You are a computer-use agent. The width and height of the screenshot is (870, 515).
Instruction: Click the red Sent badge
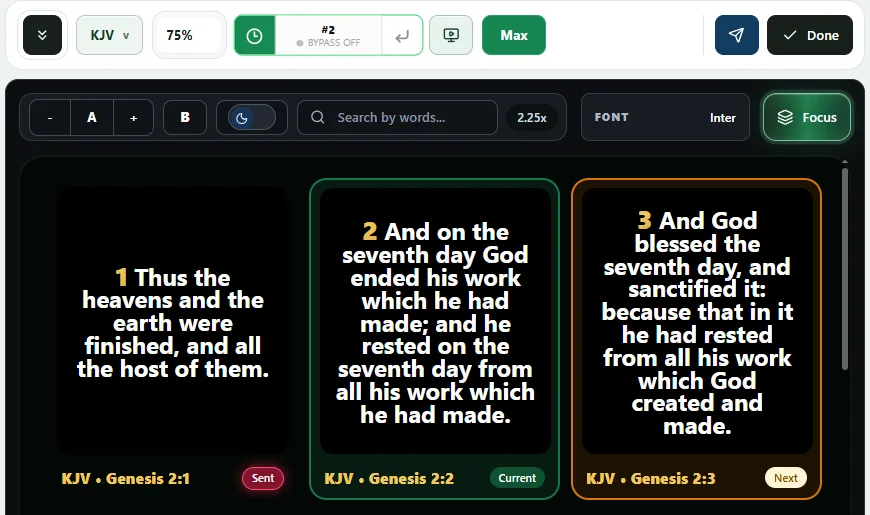pyautogui.click(x=263, y=478)
